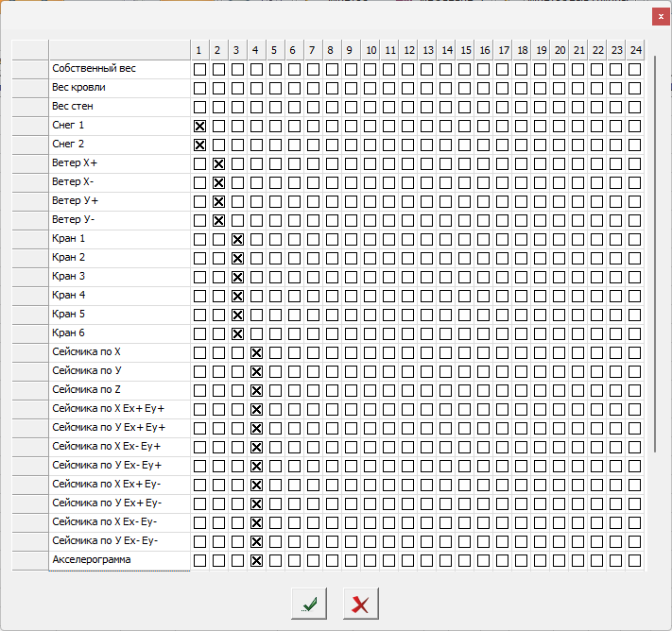Click the vertical scrollbar on the right
672x631 pixels.
pos(655,255)
